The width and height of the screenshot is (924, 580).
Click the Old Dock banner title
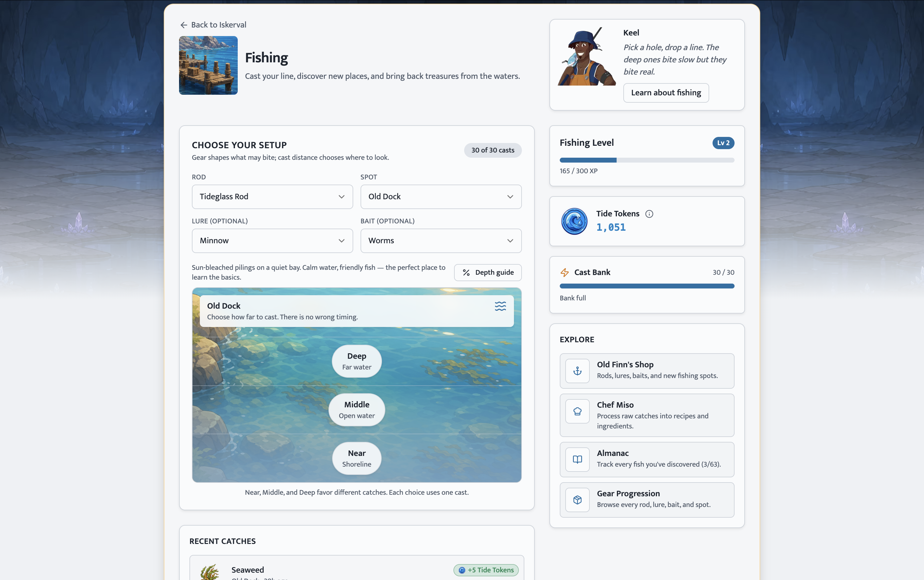(224, 306)
